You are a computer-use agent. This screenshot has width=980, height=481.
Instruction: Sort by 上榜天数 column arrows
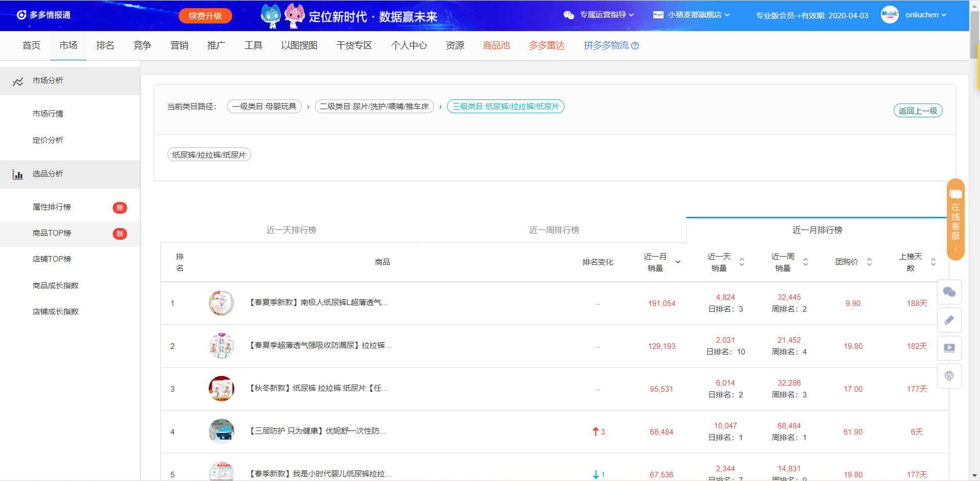click(x=933, y=262)
